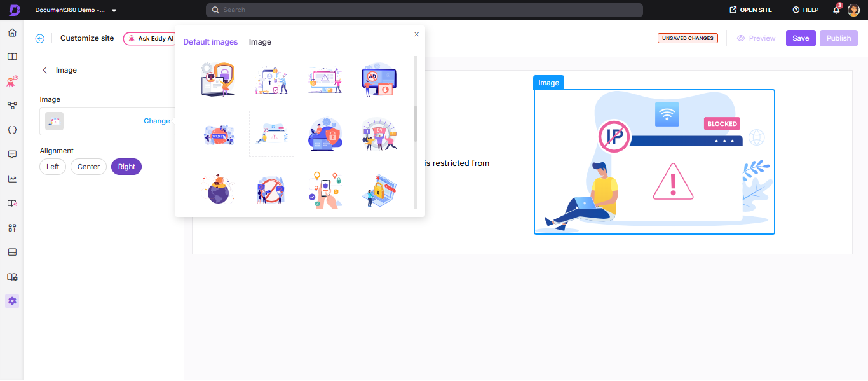Open the user profile avatar

(x=853, y=10)
